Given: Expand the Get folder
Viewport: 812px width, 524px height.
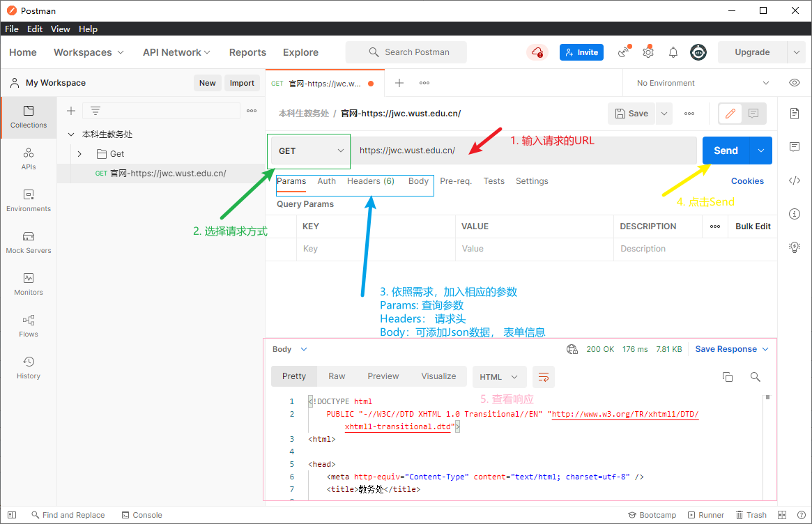Looking at the screenshot, I should (x=79, y=154).
